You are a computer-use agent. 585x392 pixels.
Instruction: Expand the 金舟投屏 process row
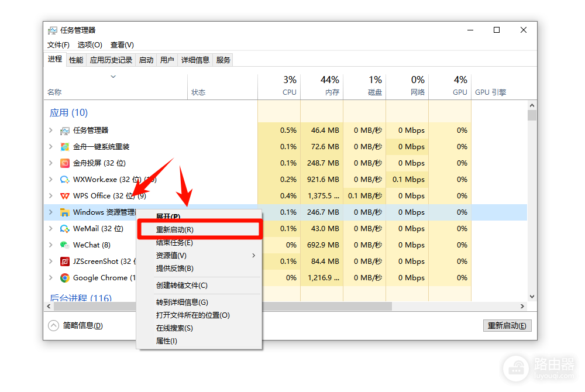coord(51,163)
